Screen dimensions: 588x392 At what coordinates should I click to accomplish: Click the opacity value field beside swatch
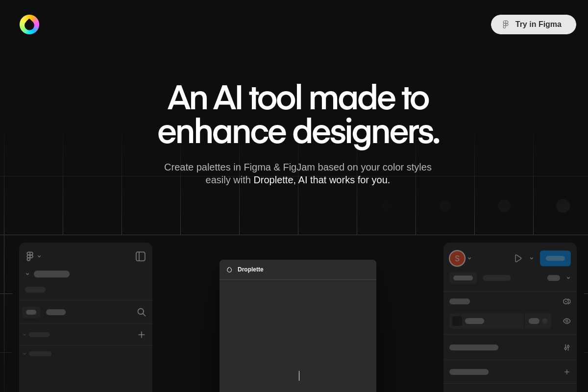coord(538,321)
